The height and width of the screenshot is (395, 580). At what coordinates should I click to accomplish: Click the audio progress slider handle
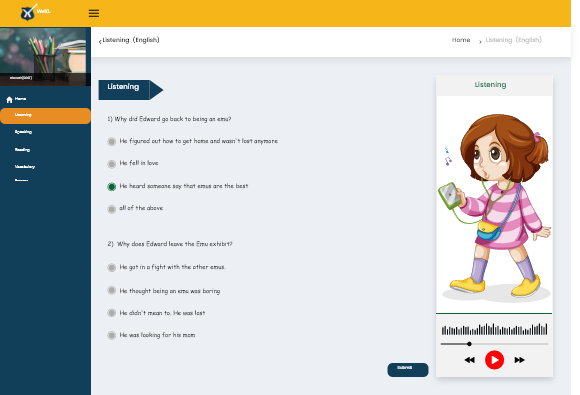[x=469, y=344]
